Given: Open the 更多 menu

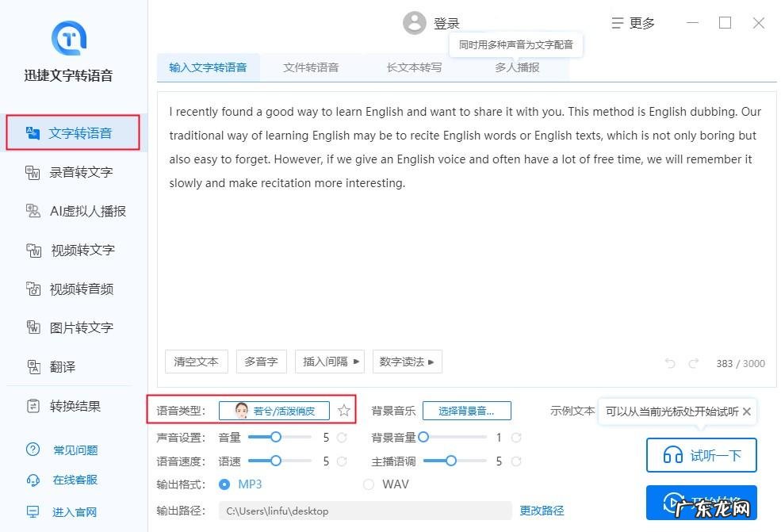Looking at the screenshot, I should tap(634, 22).
